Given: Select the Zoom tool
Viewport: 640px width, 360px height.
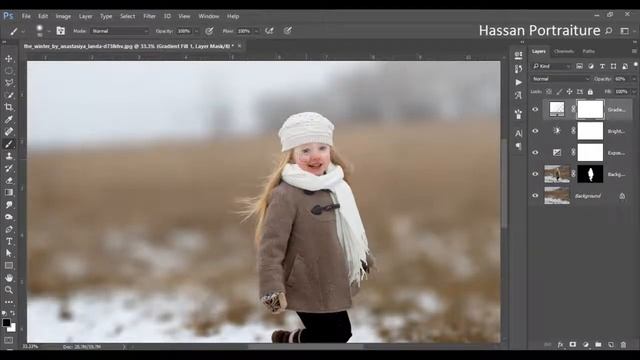Looking at the screenshot, I should click(9, 290).
